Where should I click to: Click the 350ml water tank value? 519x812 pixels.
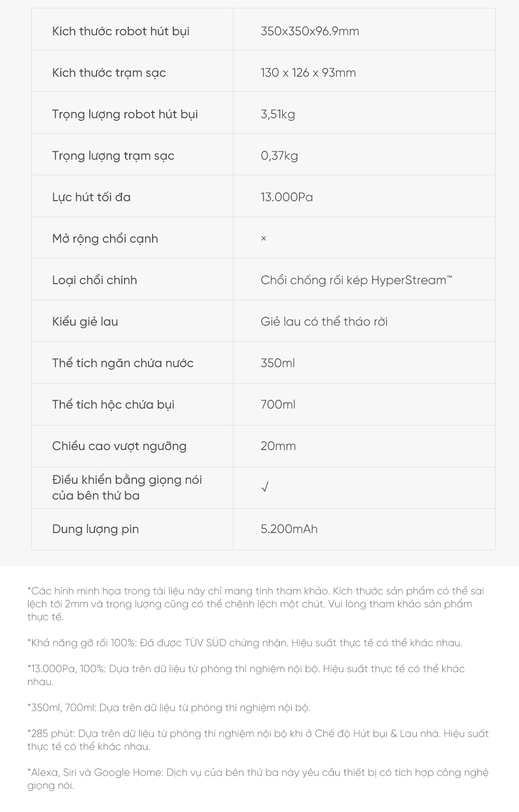[278, 363]
